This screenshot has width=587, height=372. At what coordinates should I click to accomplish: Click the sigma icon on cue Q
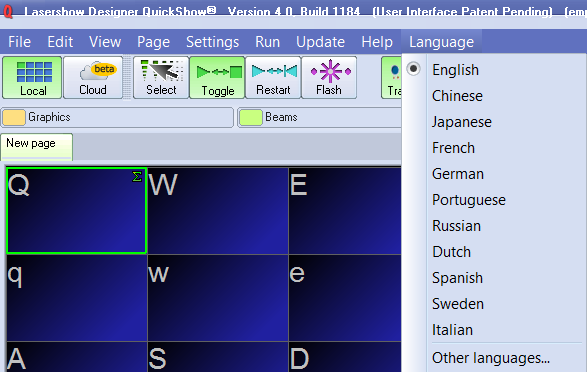click(137, 176)
